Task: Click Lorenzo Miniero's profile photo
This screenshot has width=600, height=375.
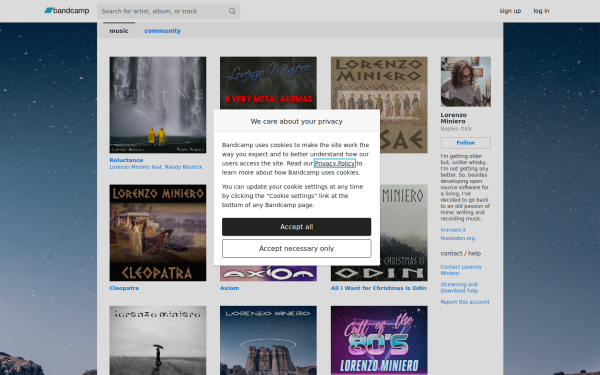Action: click(x=466, y=82)
